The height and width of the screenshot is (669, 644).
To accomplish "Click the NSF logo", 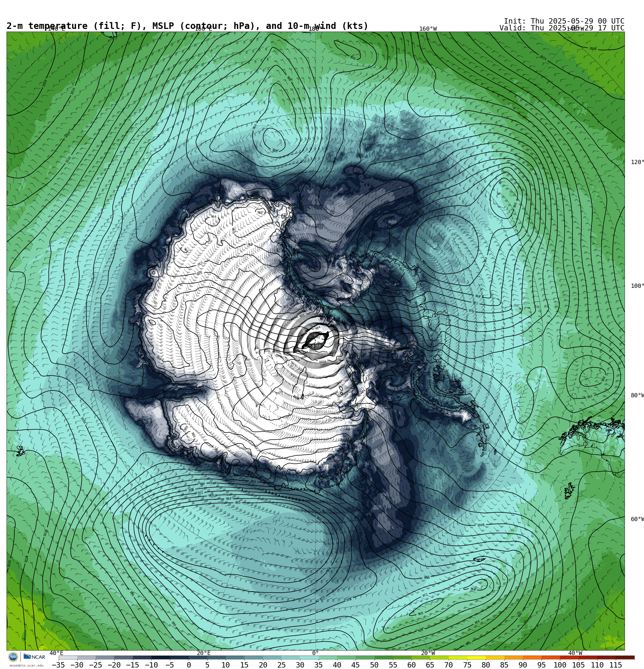I will (x=13, y=657).
